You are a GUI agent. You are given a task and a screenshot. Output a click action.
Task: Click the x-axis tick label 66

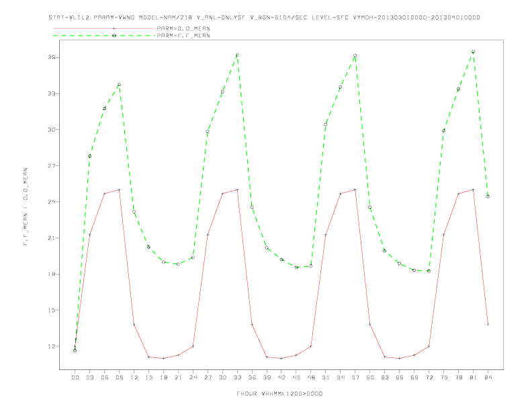click(x=400, y=377)
